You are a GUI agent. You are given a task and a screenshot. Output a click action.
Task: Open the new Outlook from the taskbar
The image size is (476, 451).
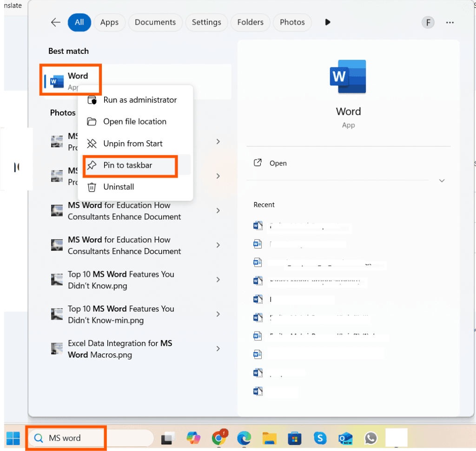coord(345,438)
